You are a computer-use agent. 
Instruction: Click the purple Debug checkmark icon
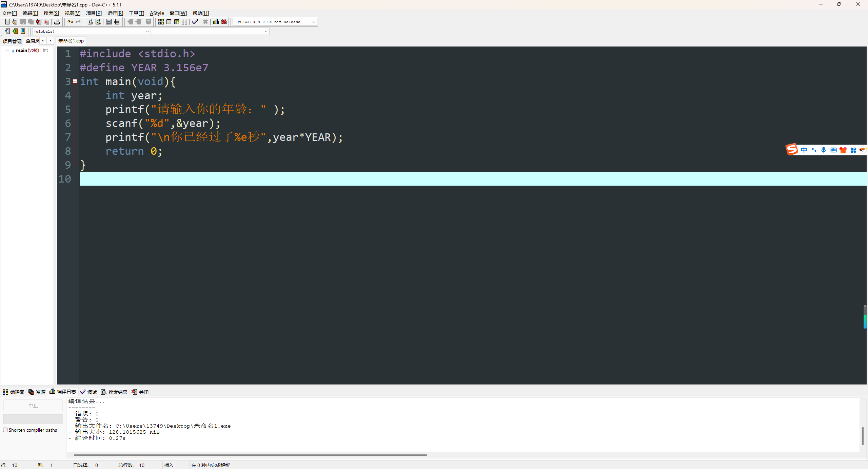point(195,22)
